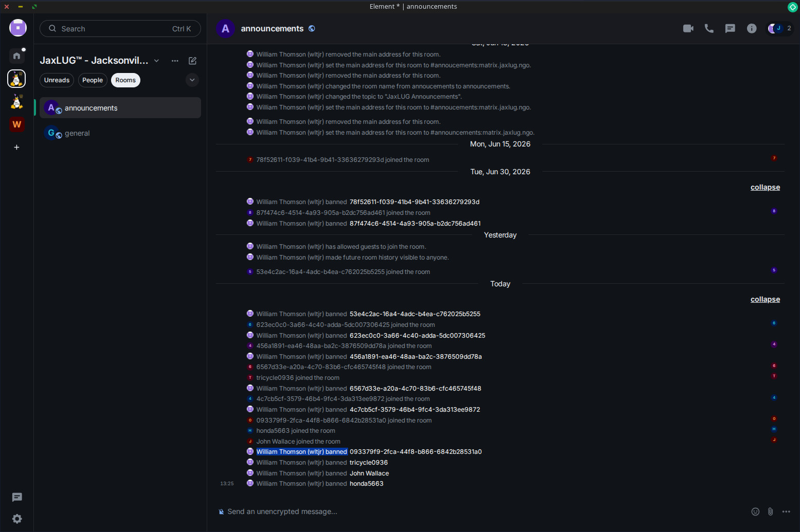Click banned user honda5663 name

pyautogui.click(x=367, y=484)
